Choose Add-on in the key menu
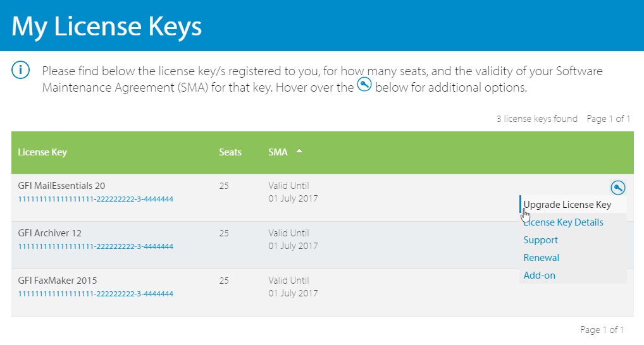This screenshot has width=644, height=345. [x=539, y=275]
